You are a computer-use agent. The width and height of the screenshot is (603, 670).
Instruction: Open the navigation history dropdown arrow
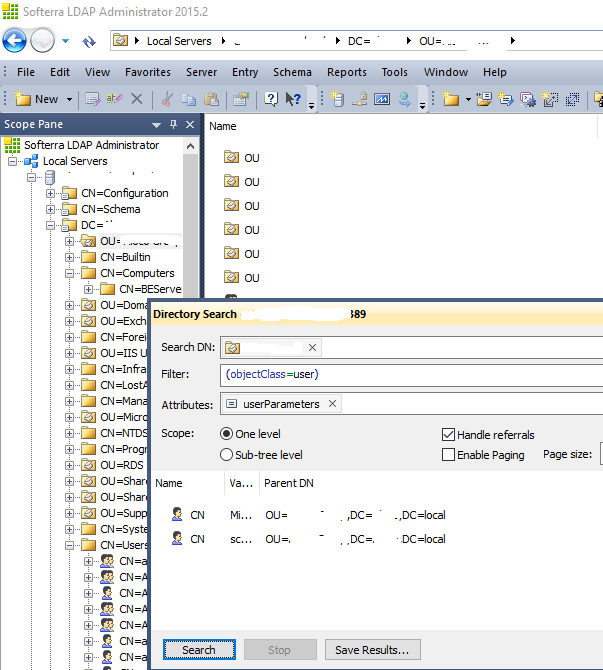(x=65, y=41)
